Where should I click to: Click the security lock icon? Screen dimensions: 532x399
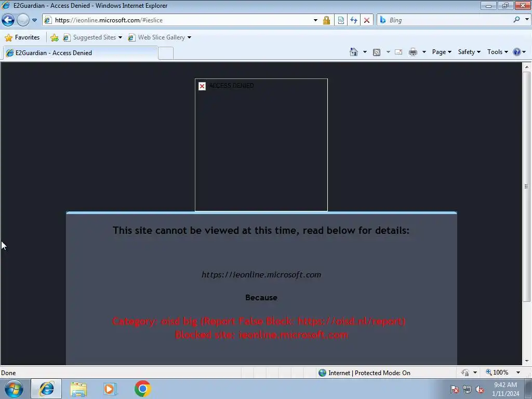[326, 20]
